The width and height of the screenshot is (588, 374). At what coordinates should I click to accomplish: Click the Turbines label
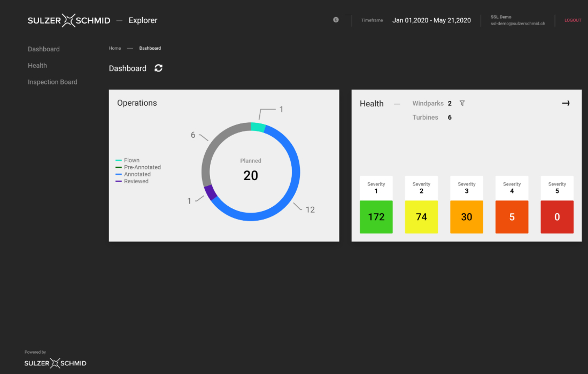coord(425,118)
